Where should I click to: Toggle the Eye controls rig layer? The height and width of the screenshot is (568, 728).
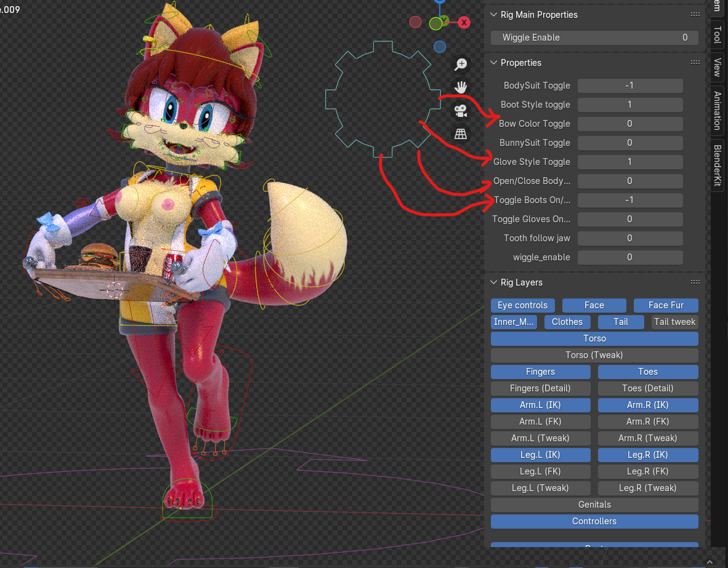523,305
